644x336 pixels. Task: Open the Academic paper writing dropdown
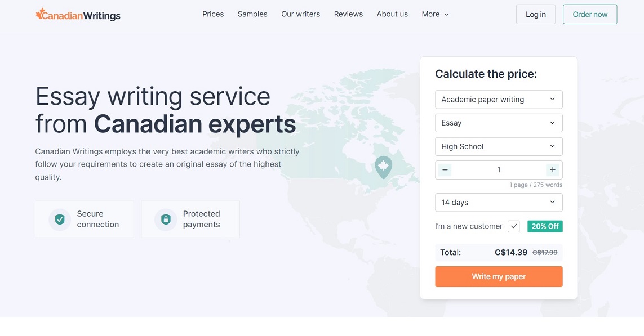499,100
